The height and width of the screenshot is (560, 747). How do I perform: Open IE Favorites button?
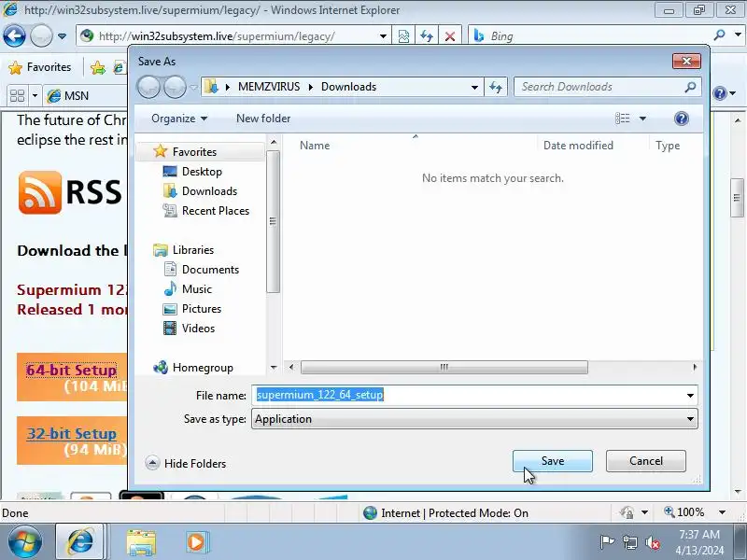[x=40, y=67]
